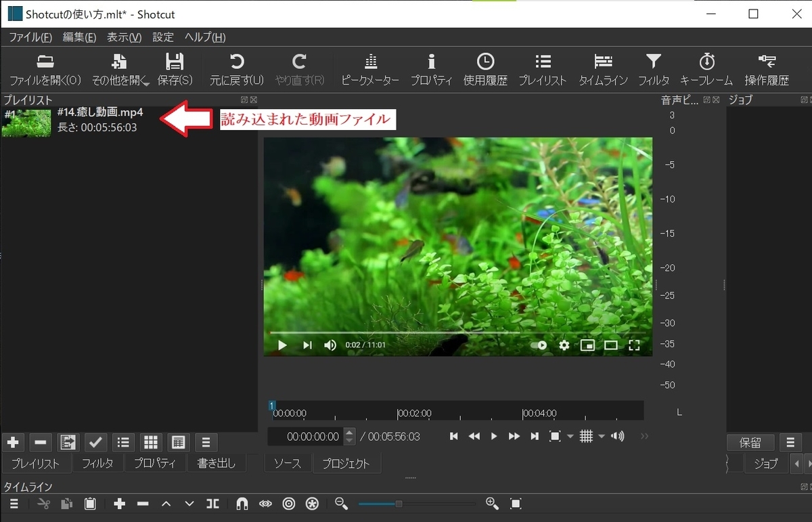Open the キーフレーム panel
The width and height of the screenshot is (812, 522).
706,70
